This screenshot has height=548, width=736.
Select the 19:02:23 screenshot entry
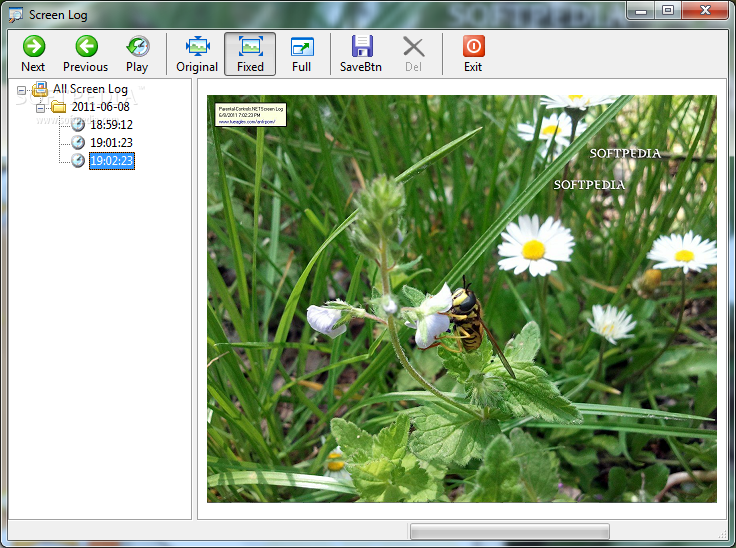click(112, 161)
